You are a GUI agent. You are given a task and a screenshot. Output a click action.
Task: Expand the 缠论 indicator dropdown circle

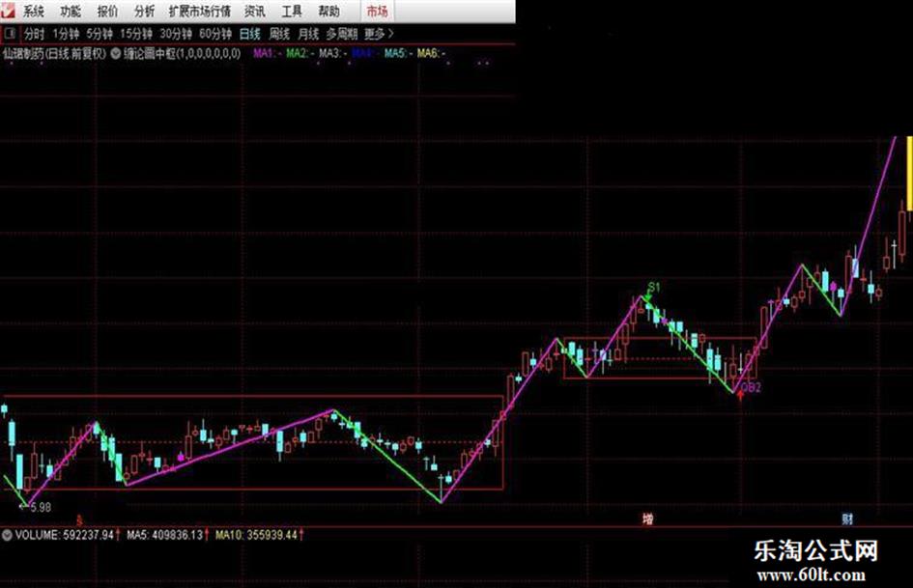tap(115, 53)
